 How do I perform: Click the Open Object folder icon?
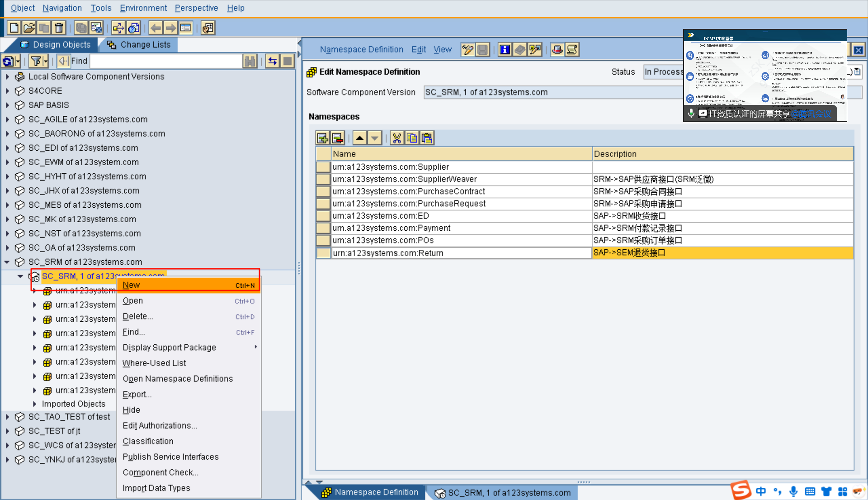(29, 28)
